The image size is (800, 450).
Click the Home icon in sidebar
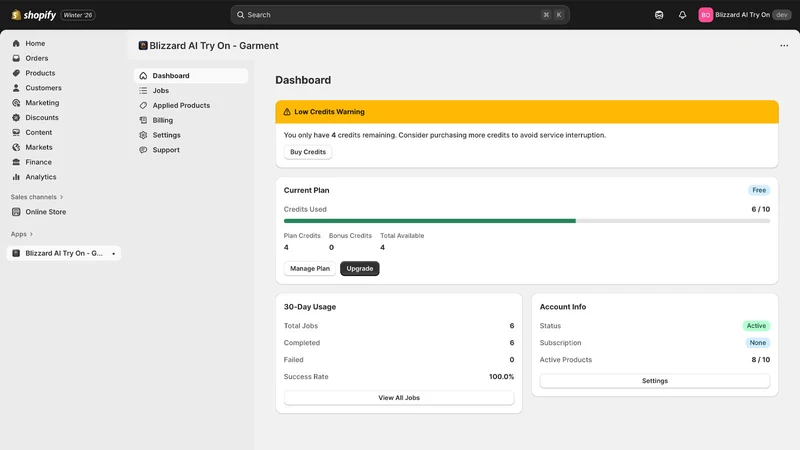16,43
